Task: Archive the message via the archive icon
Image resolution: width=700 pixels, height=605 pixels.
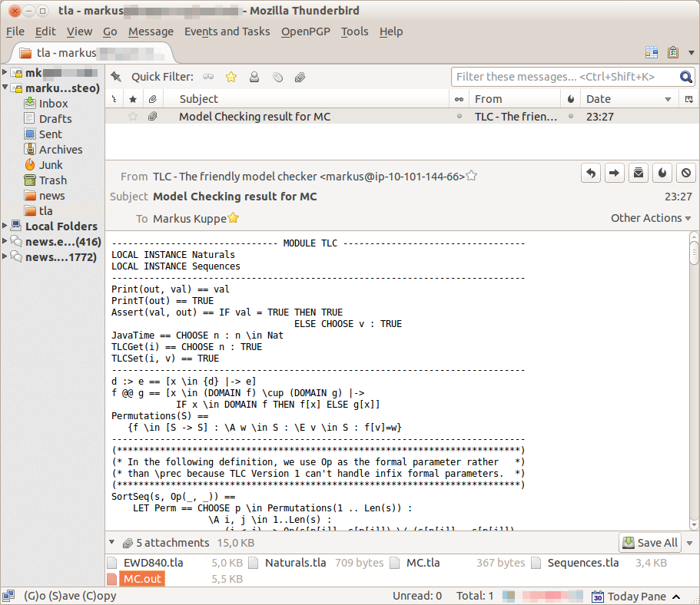Action: tap(638, 173)
